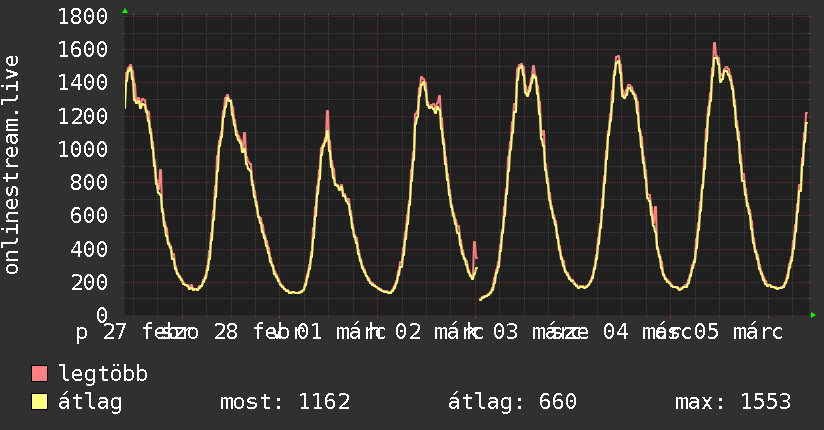The height and width of the screenshot is (430, 824).
Task: Click the 600 y-axis label
Action: [89, 216]
